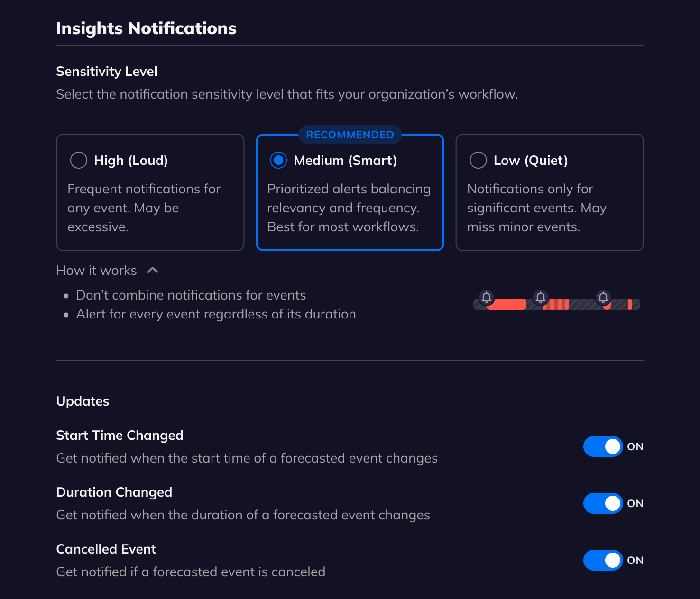Click the small red segment at timeline's right end

coord(630,304)
